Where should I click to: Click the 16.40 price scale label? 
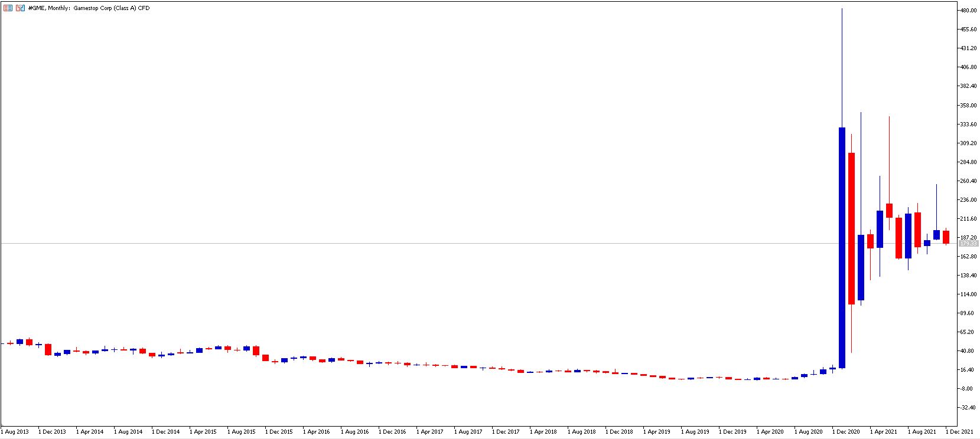pos(968,370)
